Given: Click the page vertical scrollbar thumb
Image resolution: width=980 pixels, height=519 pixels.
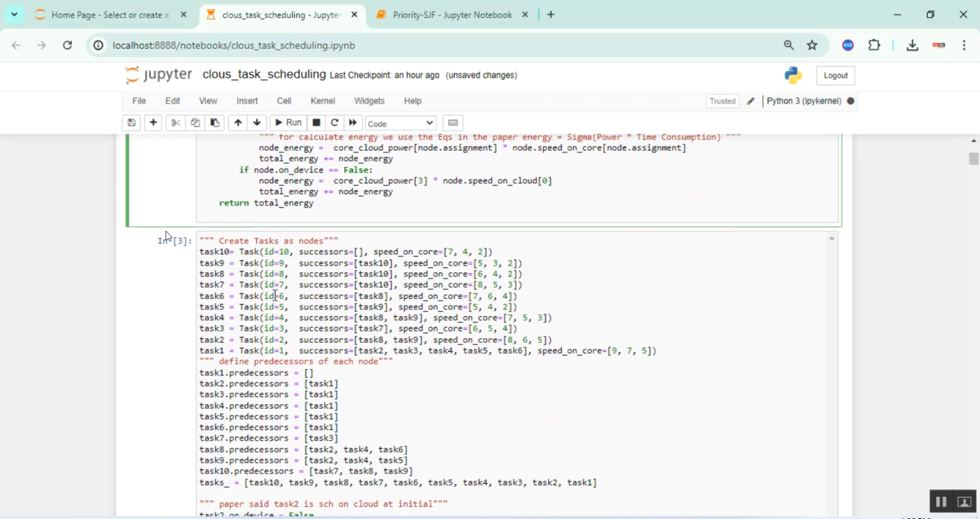Looking at the screenshot, I should point(973,159).
